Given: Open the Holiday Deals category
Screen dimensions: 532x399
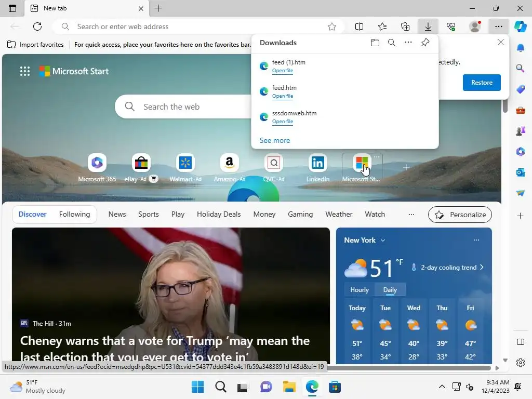Looking at the screenshot, I should (x=219, y=214).
